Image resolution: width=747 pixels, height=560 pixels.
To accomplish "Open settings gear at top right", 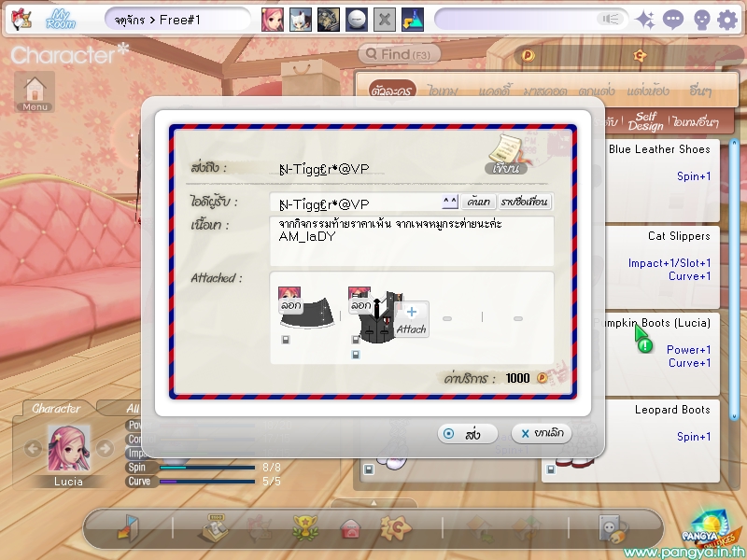I will 727,20.
